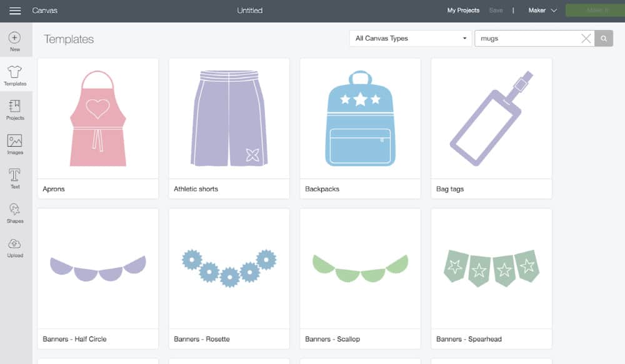625x364 pixels.
Task: Choose the Backpacks template image
Action: 361,118
